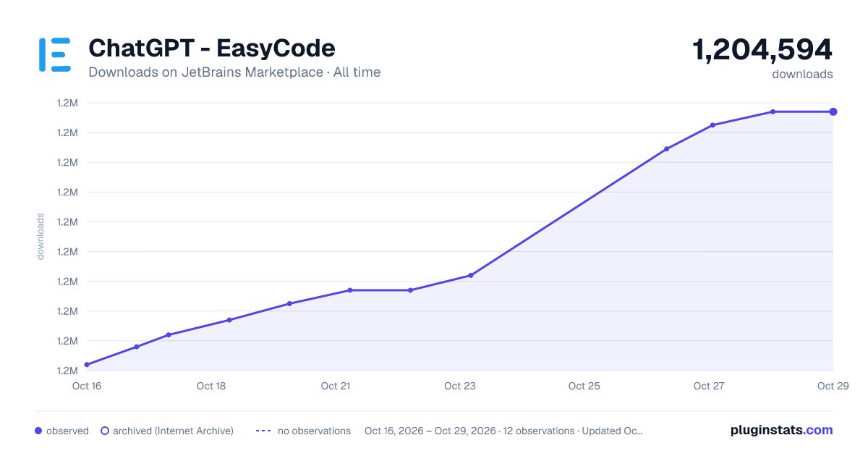Click the 1,204,594 downloads total

click(x=762, y=50)
